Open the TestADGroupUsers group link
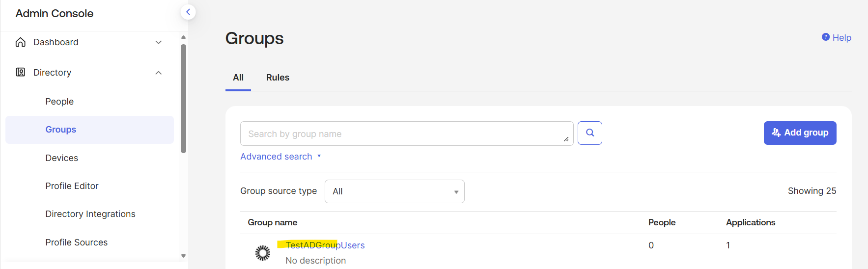868x269 pixels. 325,245
